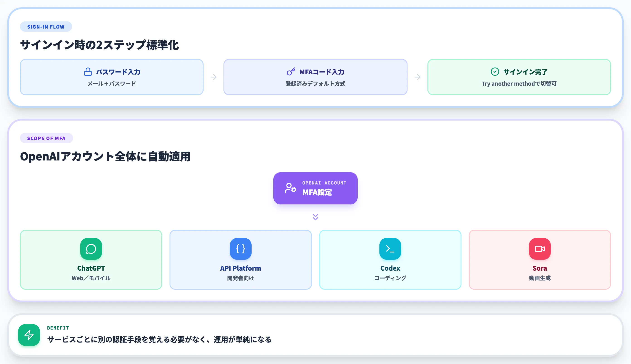The width and height of the screenshot is (631, 364).
Task: Click the green ChatGPT chat bubble icon
Action: (x=91, y=249)
